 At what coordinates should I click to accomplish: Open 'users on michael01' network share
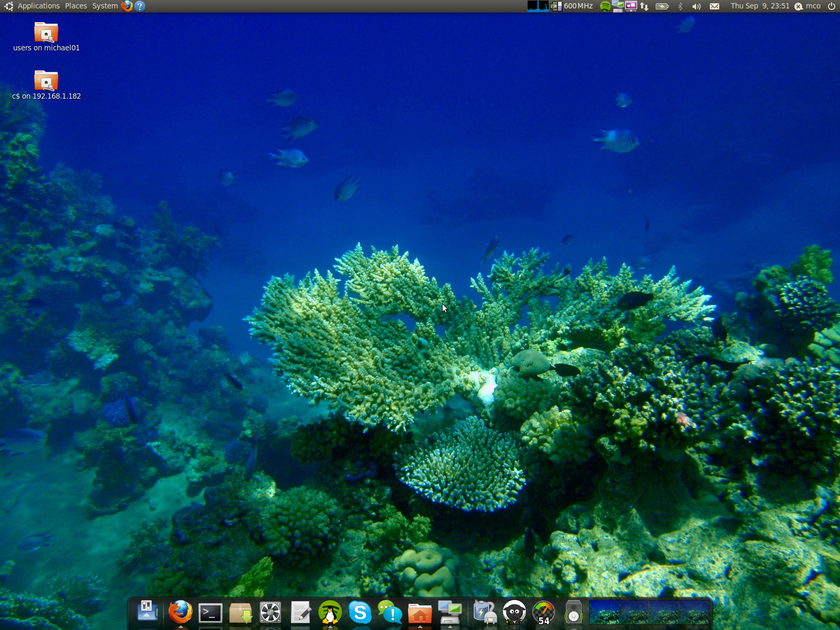46,37
